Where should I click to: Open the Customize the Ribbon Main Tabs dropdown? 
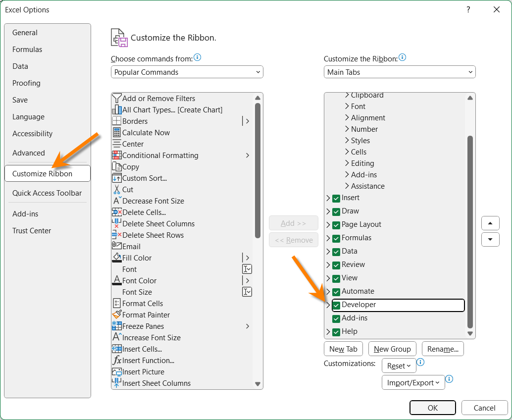pyautogui.click(x=400, y=72)
